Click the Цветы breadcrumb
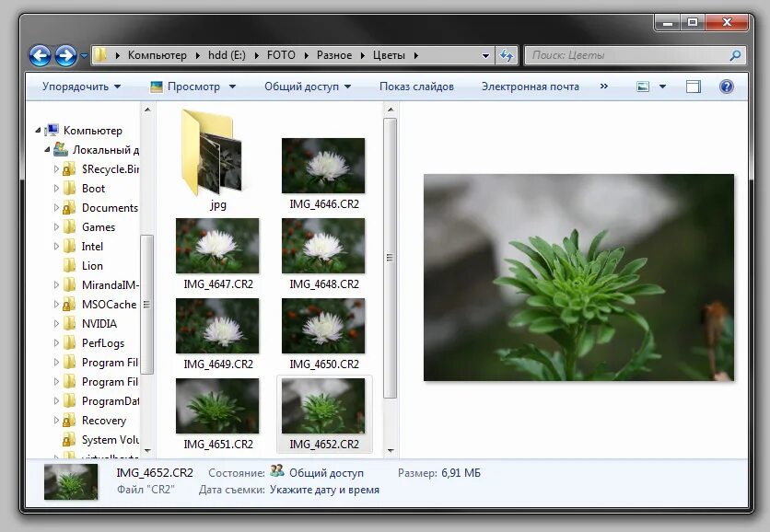 (x=389, y=55)
